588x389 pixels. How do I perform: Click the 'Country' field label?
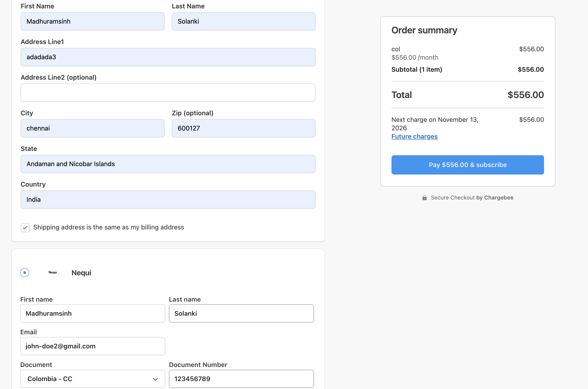click(33, 184)
